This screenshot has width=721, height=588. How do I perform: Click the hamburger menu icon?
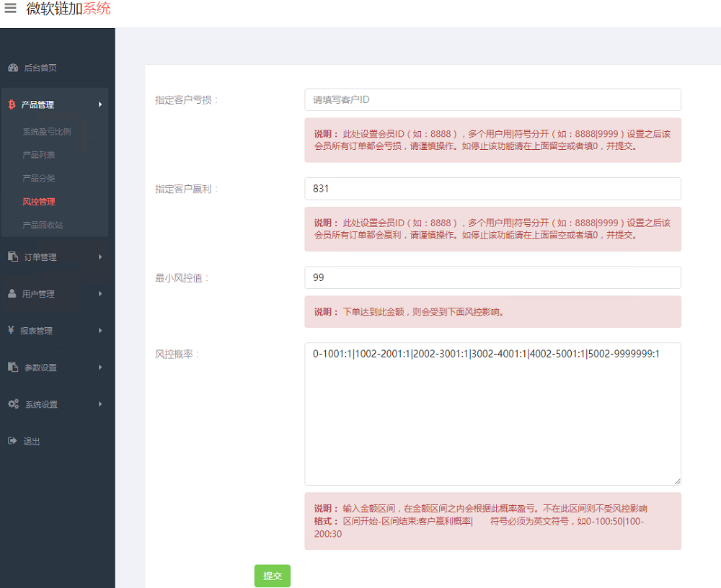10,9
